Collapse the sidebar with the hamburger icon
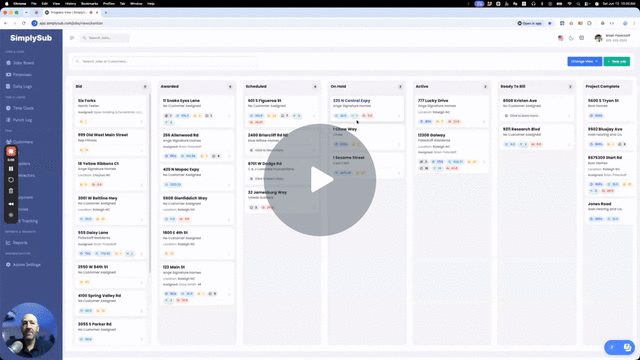Viewport: 640px width, 360px height. click(x=72, y=38)
